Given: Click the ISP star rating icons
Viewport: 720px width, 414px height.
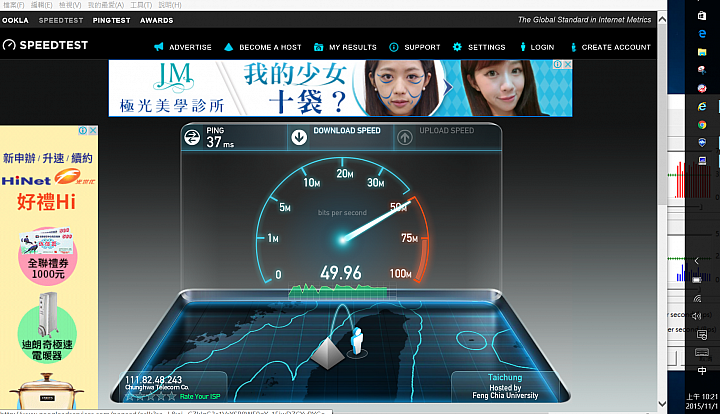Looking at the screenshot, I should click(x=151, y=396).
